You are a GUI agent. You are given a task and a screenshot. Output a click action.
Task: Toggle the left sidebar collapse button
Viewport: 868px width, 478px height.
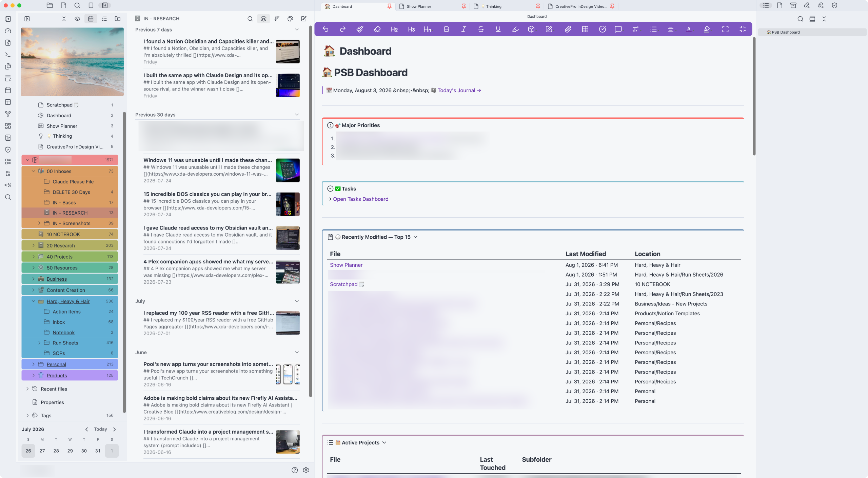(x=27, y=19)
